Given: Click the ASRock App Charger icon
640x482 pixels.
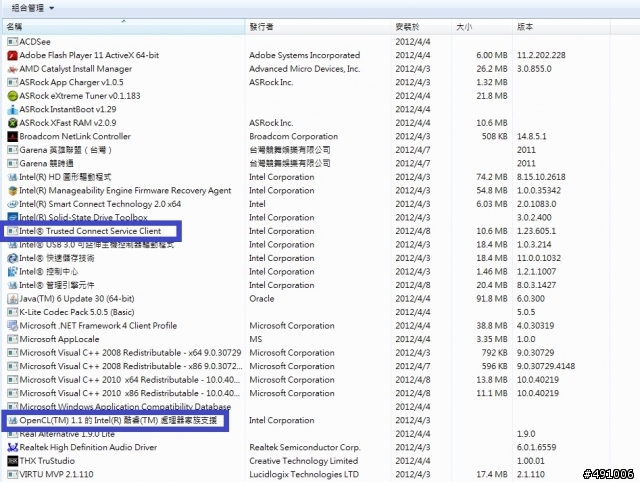Looking at the screenshot, I should (13, 82).
